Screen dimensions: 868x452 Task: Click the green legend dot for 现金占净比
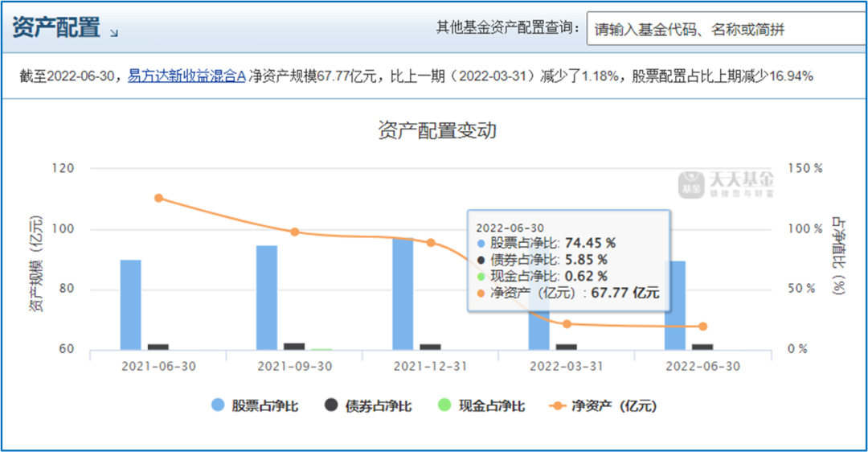(x=444, y=405)
